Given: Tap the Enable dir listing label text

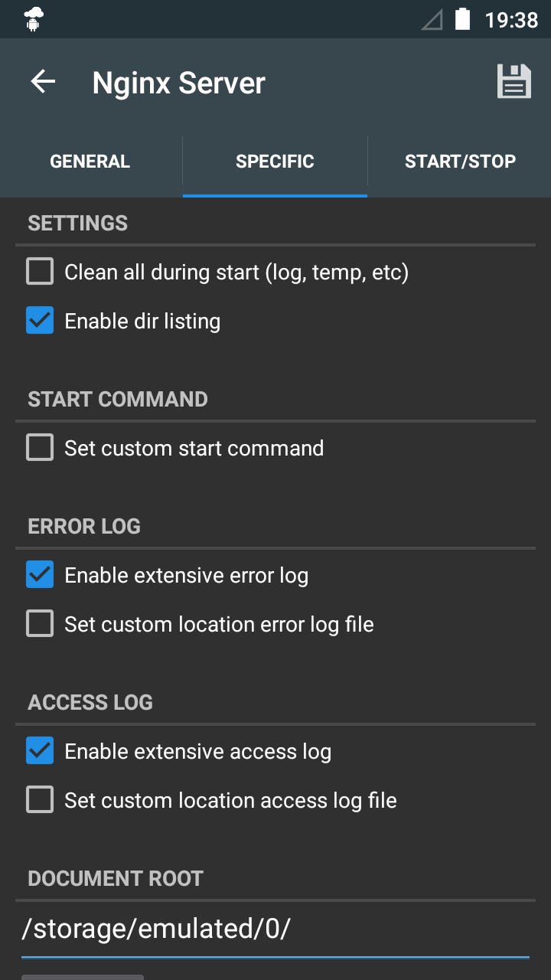Looking at the screenshot, I should coord(142,321).
